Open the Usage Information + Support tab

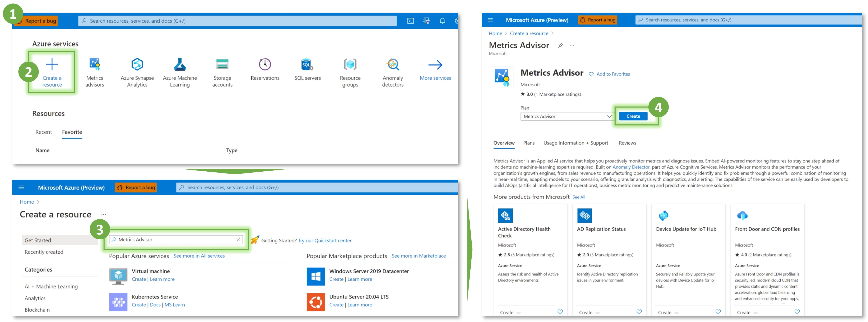pyautogui.click(x=576, y=143)
